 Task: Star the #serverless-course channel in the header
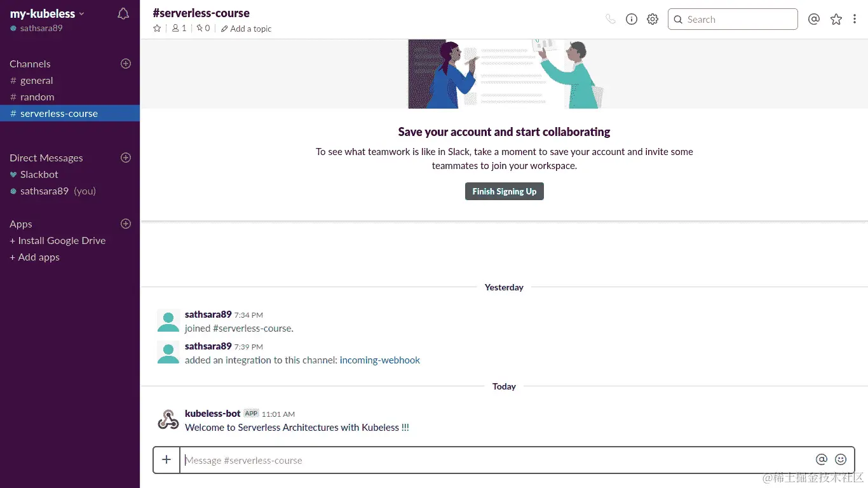(x=157, y=28)
